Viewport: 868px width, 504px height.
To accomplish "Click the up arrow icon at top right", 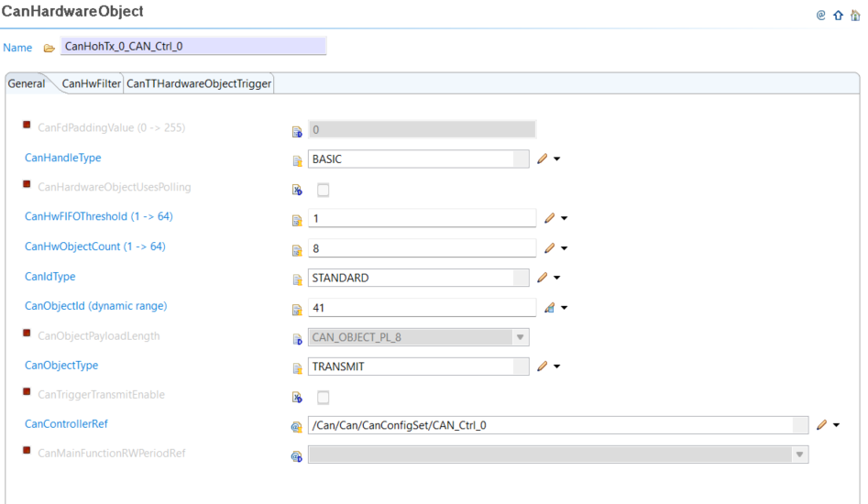I will tap(838, 15).
